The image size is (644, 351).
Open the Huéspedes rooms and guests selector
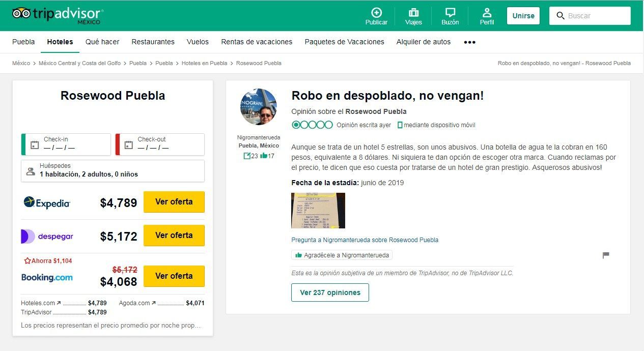113,171
